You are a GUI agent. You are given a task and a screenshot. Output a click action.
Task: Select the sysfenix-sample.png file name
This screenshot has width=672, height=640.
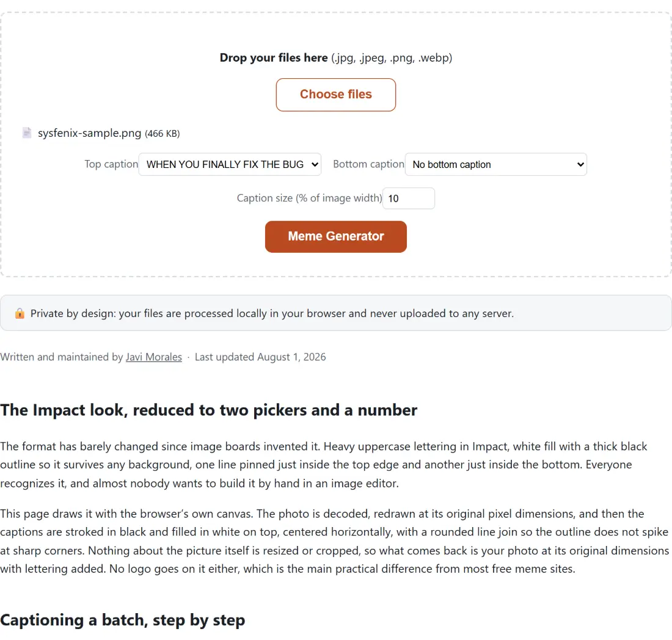click(x=90, y=133)
